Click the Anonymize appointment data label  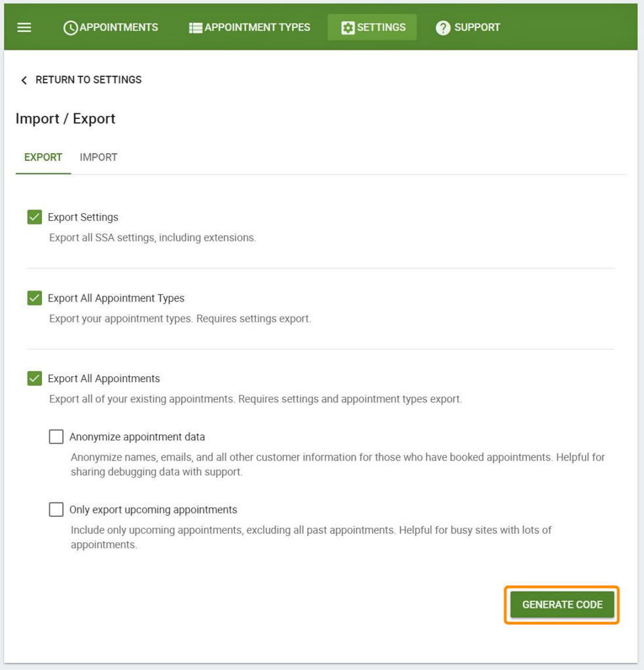137,436
